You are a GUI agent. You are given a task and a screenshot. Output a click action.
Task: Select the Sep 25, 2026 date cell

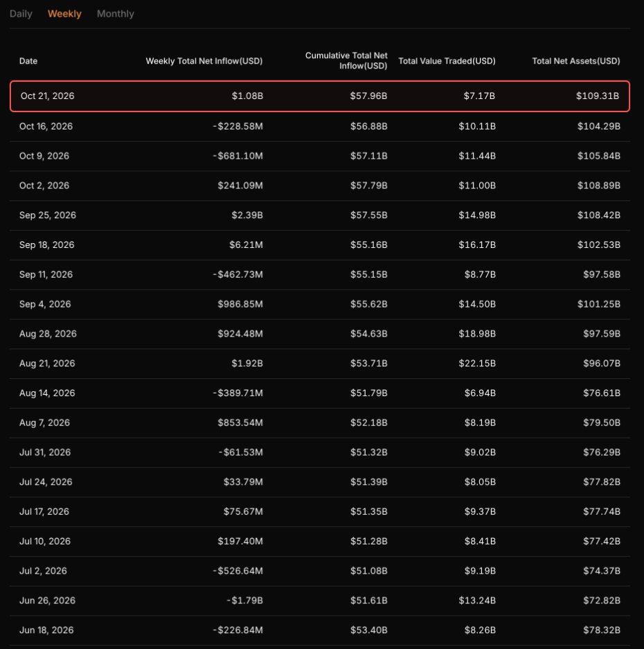(48, 215)
